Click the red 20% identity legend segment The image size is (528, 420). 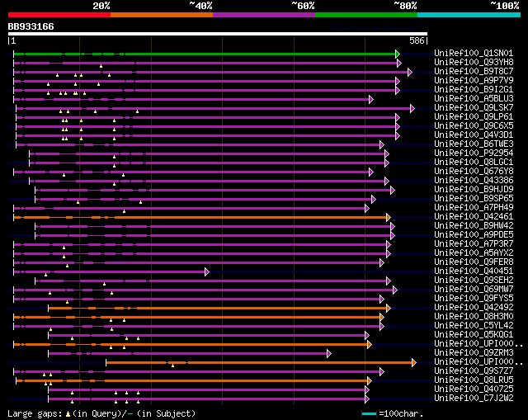coord(59,15)
